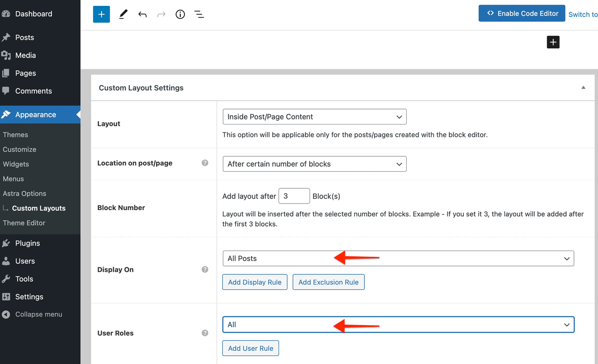Open Widgets submenu item

click(16, 164)
